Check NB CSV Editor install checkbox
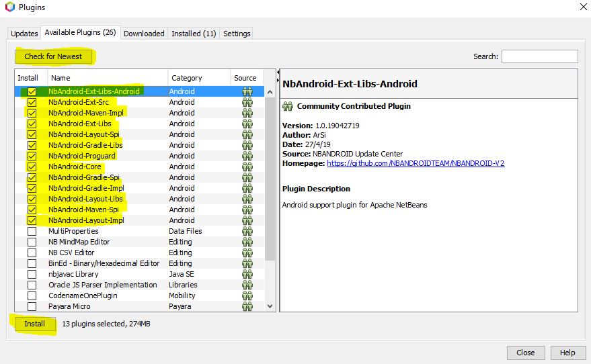 point(32,253)
